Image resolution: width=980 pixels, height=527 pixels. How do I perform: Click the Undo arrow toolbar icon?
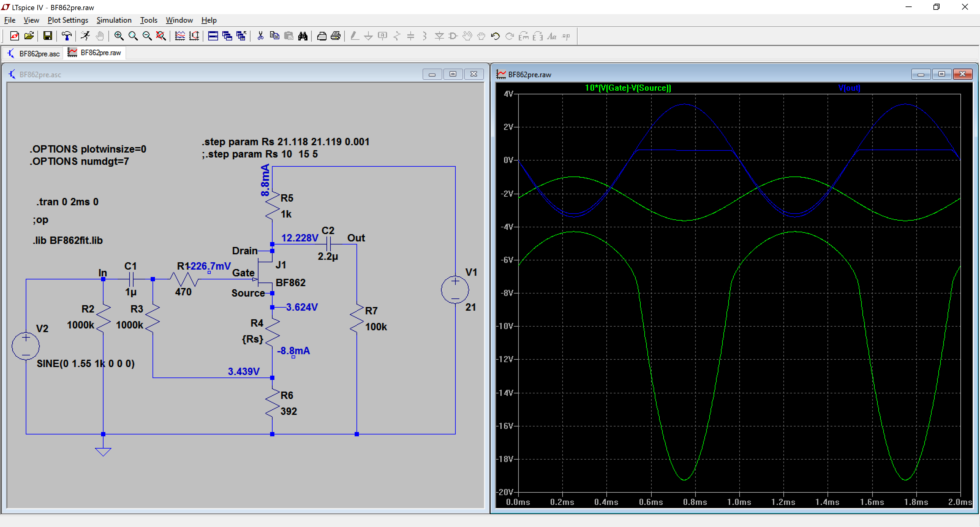pyautogui.click(x=495, y=36)
